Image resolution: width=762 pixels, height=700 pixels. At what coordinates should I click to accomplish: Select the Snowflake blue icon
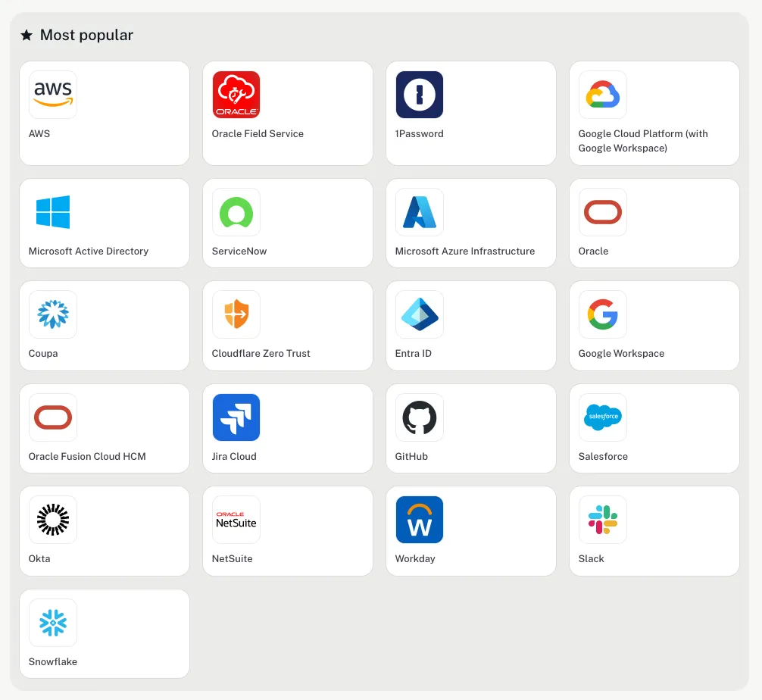point(53,623)
